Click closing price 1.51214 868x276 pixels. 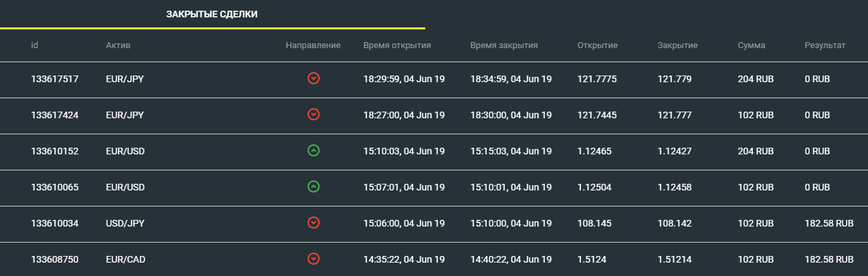pos(675,259)
